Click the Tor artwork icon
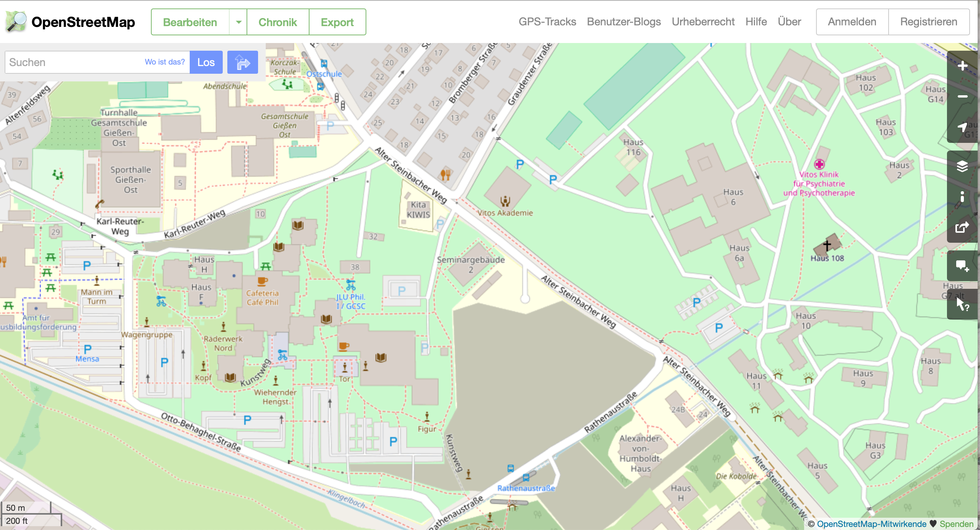This screenshot has height=530, width=980. 345,367
